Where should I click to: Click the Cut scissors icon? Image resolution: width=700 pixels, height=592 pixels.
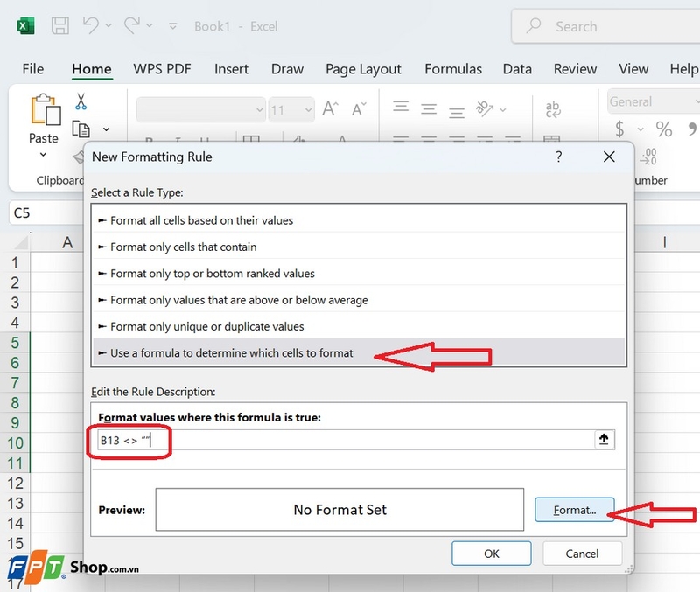point(80,101)
